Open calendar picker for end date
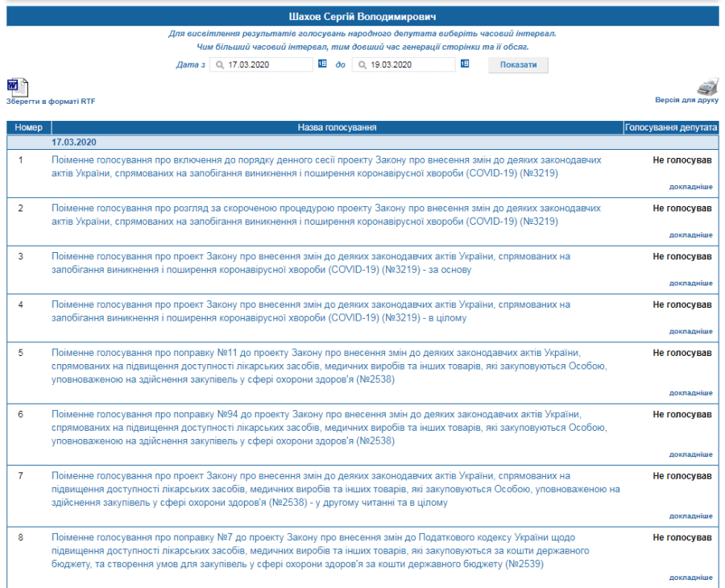 465,64
